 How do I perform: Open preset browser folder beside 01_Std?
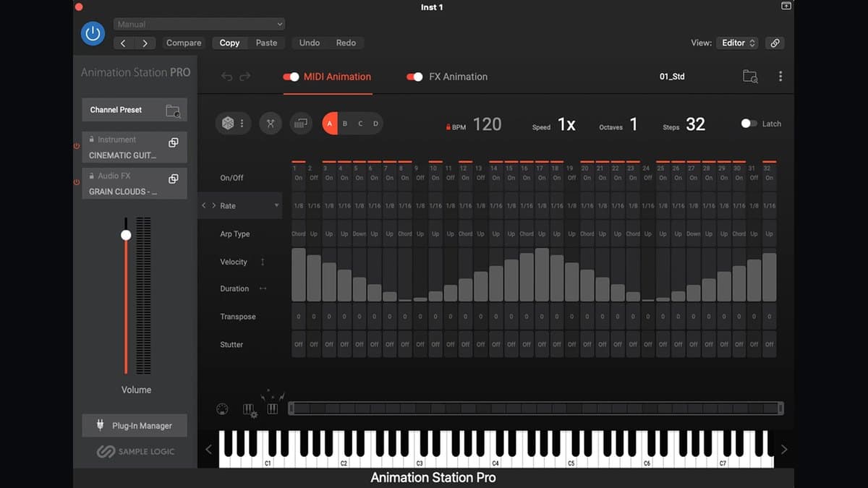tap(750, 77)
